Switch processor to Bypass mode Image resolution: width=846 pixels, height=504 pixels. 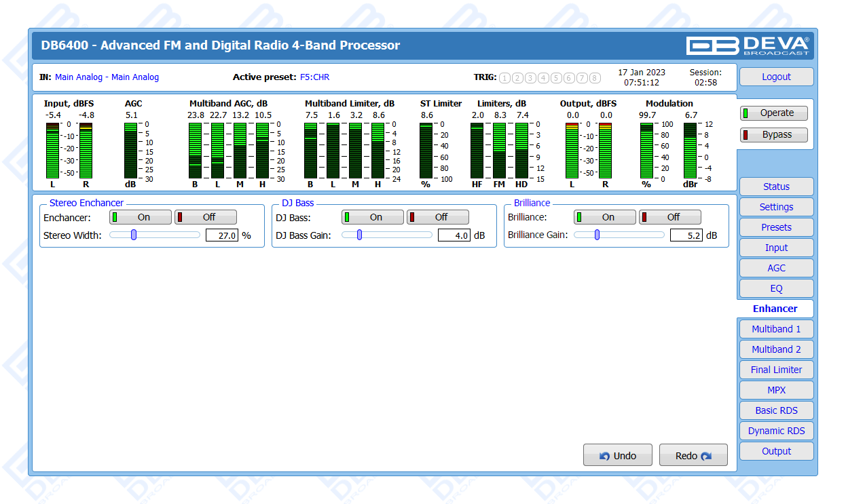coord(774,135)
